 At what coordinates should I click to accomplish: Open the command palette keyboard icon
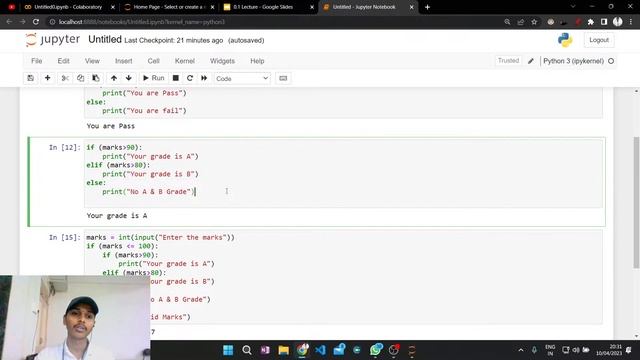[283, 78]
